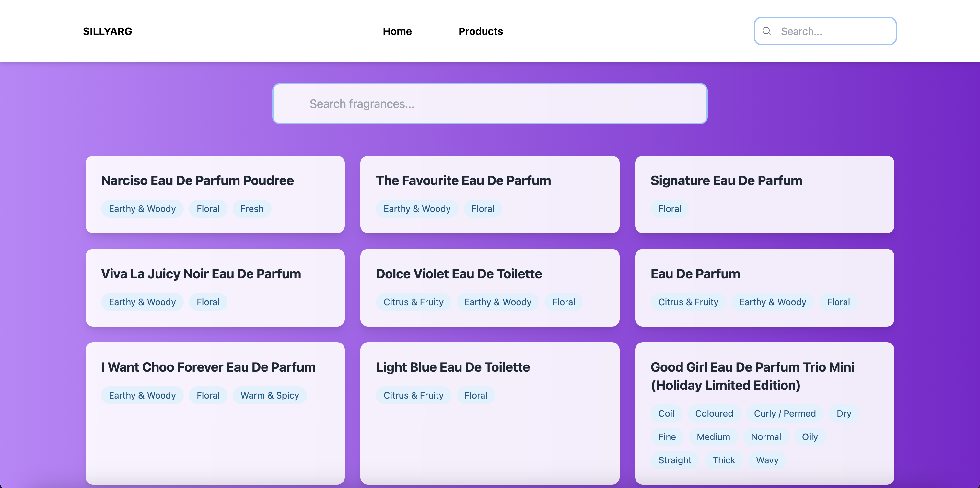The height and width of the screenshot is (488, 980).
Task: Open Good Girl Eau De Parfum Trio Mini
Action: 764,413
